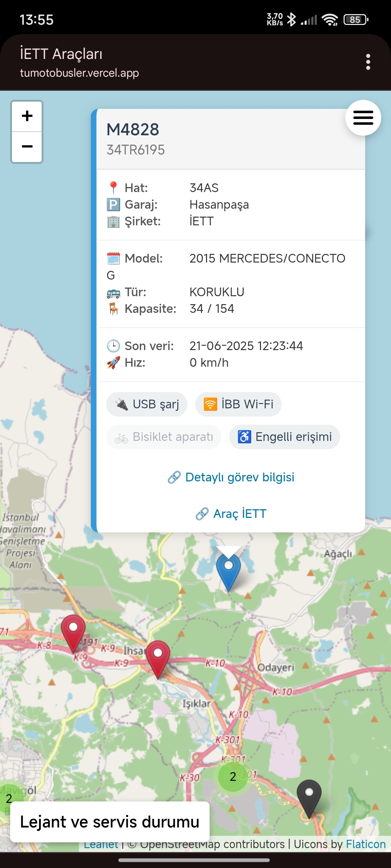Open the browser three-dot overflow menu
This screenshot has width=391, height=868.
(x=368, y=62)
